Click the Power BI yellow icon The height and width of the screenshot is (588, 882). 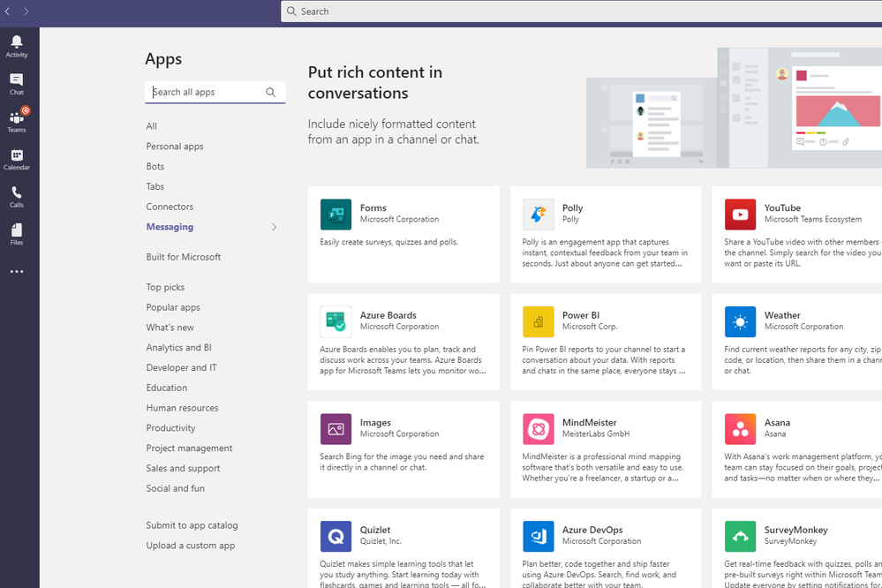tap(539, 322)
